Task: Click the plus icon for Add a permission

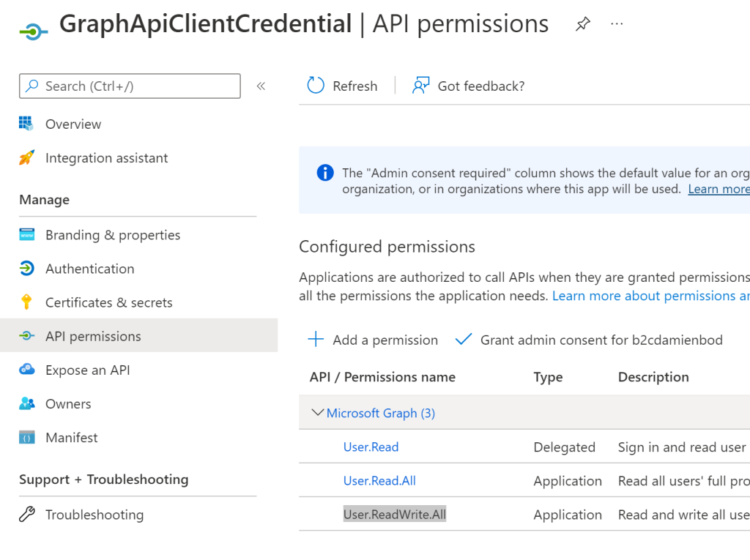Action: [316, 340]
